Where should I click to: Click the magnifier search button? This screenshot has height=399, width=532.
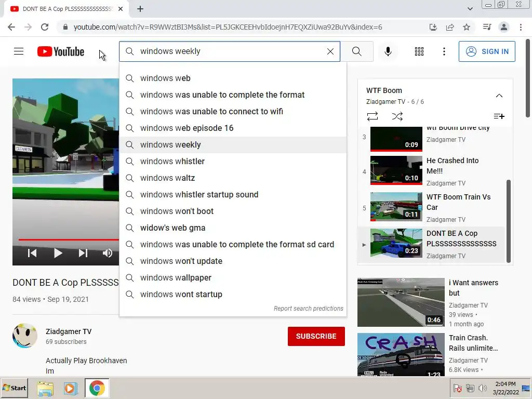click(356, 51)
